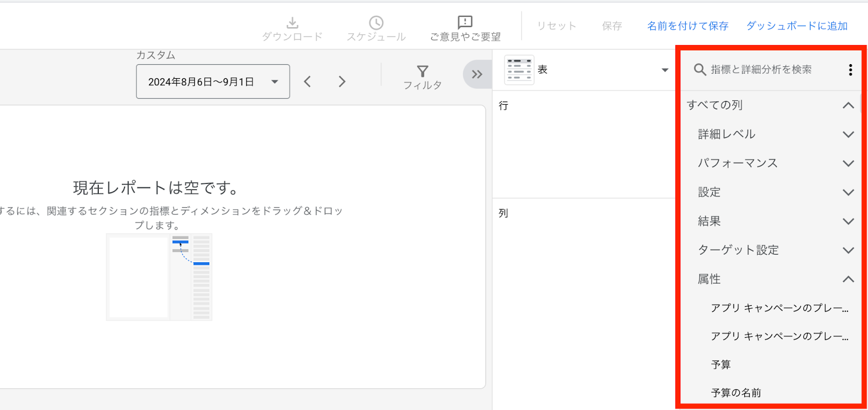Image resolution: width=868 pixels, height=410 pixels.
Task: Select the 予算 item in 属性 list
Action: pyautogui.click(x=721, y=364)
